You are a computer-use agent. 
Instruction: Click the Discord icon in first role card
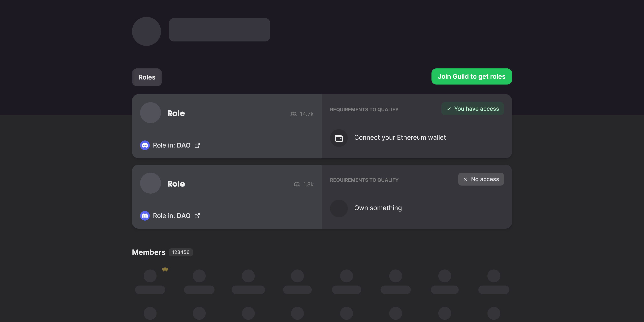tap(145, 145)
